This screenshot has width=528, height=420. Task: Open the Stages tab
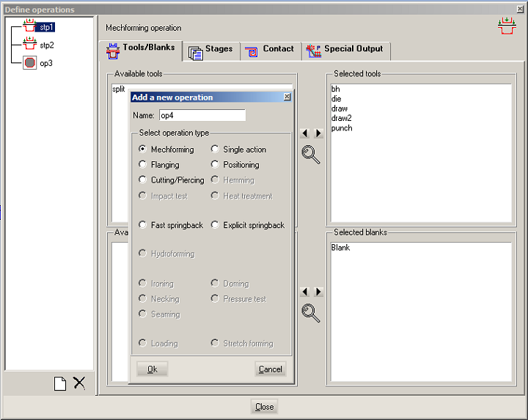pyautogui.click(x=210, y=50)
